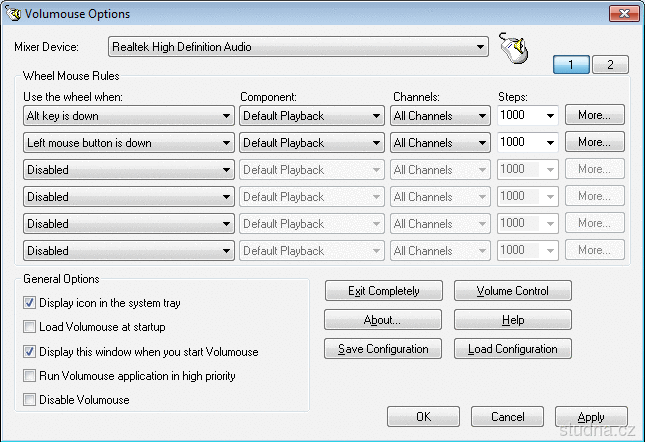Click More... for the Alt key rule

pos(594,115)
